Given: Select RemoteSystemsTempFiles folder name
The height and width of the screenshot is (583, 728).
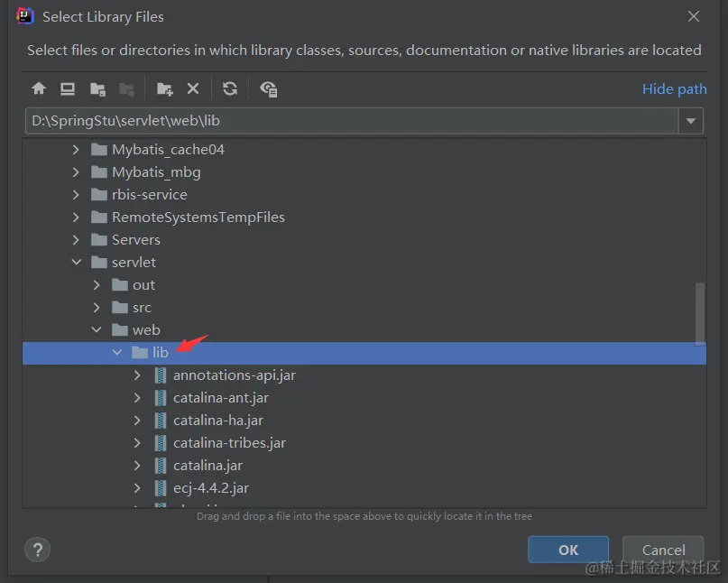Looking at the screenshot, I should point(198,217).
